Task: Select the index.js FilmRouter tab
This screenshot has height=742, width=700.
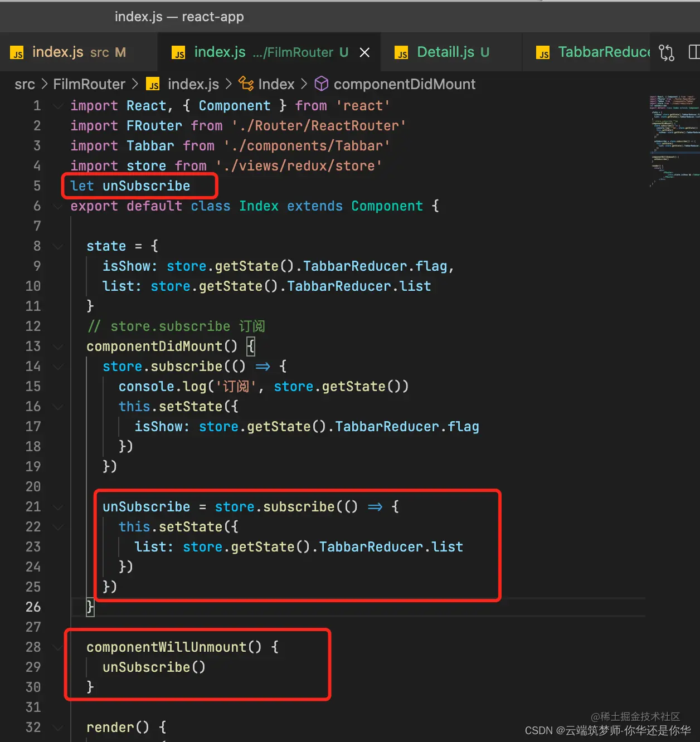Action: [269, 52]
